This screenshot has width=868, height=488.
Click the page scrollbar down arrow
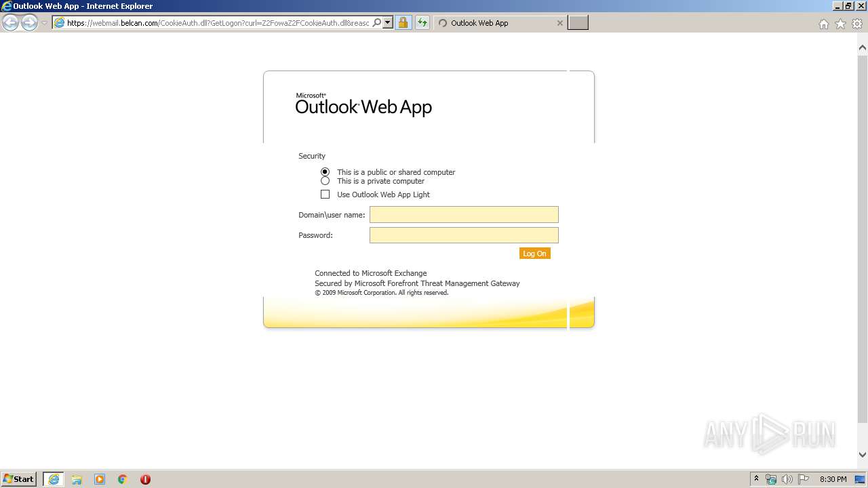coord(863,455)
